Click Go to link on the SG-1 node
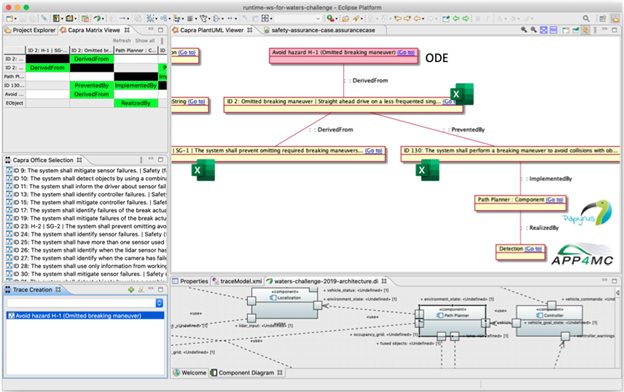Screen dimensions: 624x392 (x=374, y=150)
